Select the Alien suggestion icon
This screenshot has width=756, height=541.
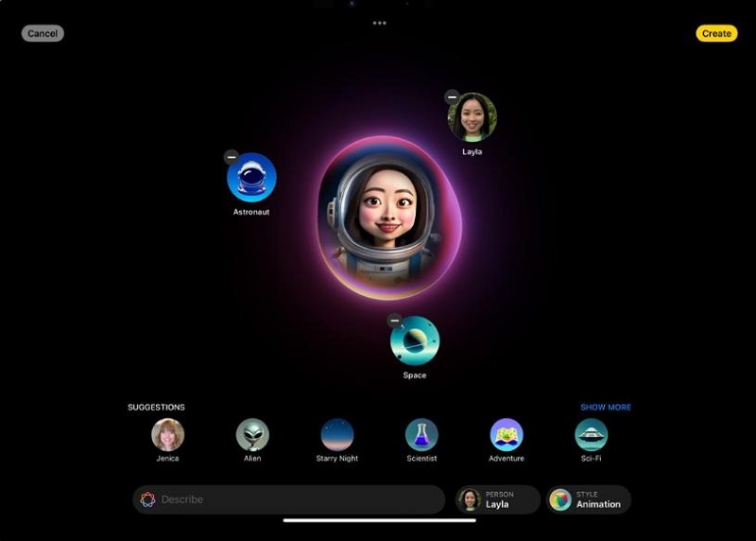point(252,435)
